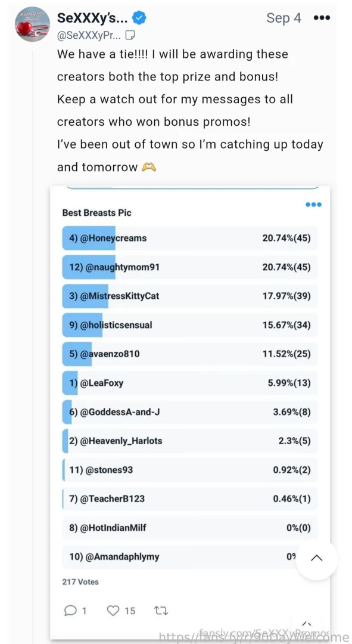352x644 pixels.
Task: Open the fansly.com/SeXXXyPromos link
Action: pyautogui.click(x=264, y=633)
